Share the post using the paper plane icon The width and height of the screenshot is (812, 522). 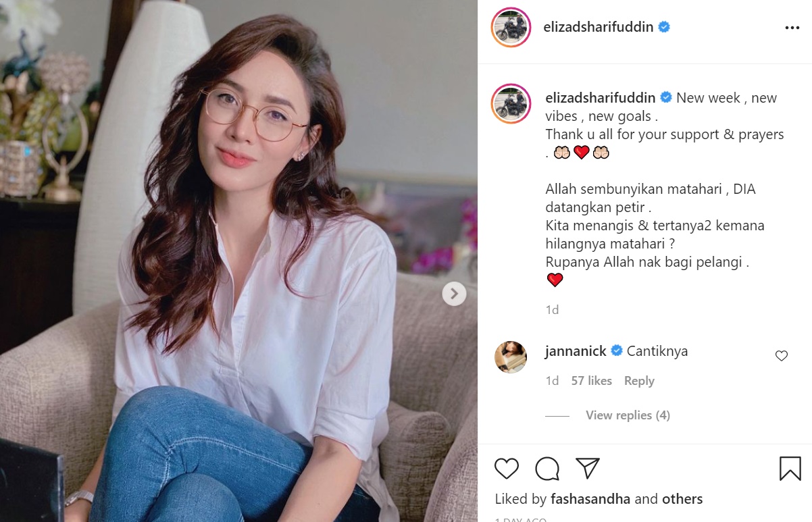click(588, 468)
